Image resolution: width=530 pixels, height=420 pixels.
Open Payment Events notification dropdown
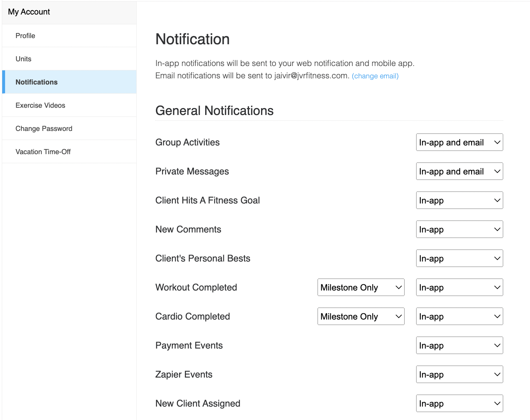[459, 345]
